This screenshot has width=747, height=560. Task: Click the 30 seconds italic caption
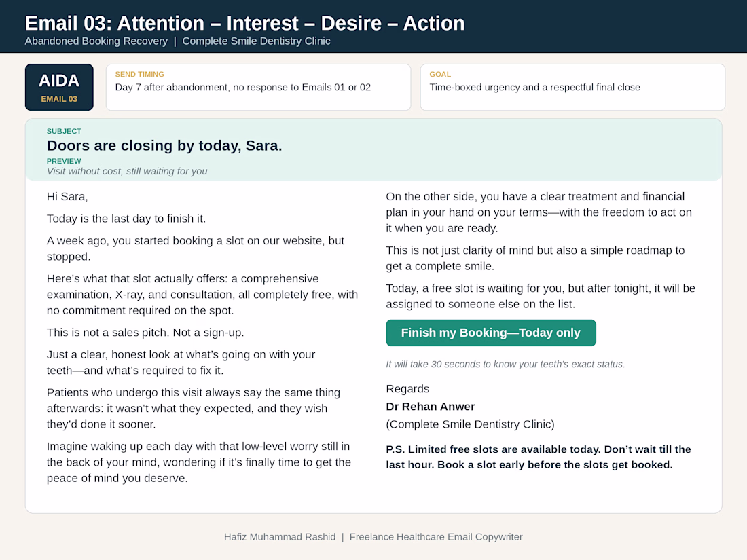(x=505, y=365)
